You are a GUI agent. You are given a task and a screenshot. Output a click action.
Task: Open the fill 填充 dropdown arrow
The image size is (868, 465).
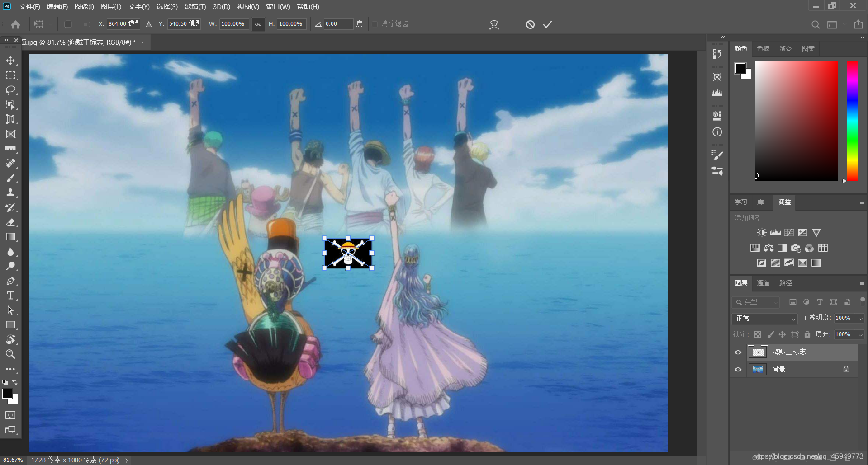(x=860, y=335)
